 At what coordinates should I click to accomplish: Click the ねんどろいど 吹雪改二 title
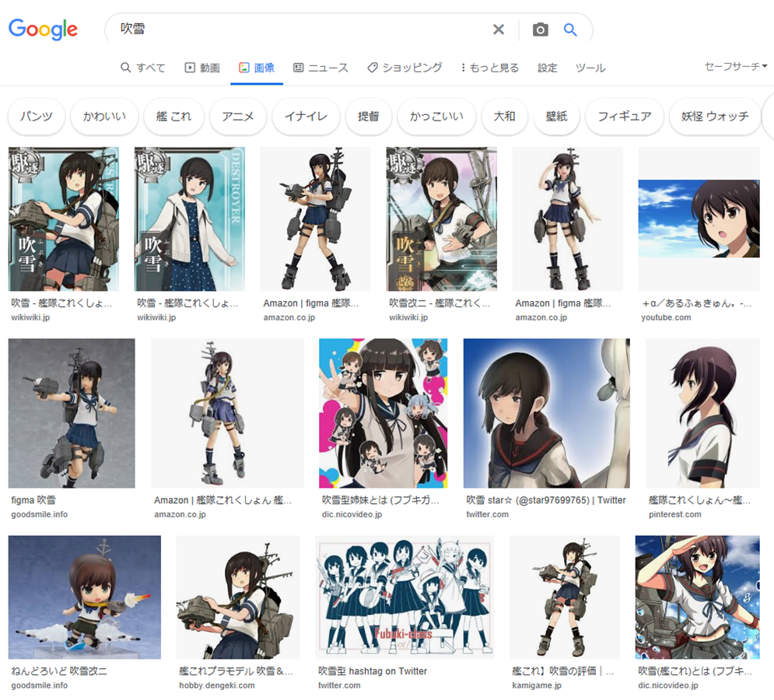click(59, 671)
